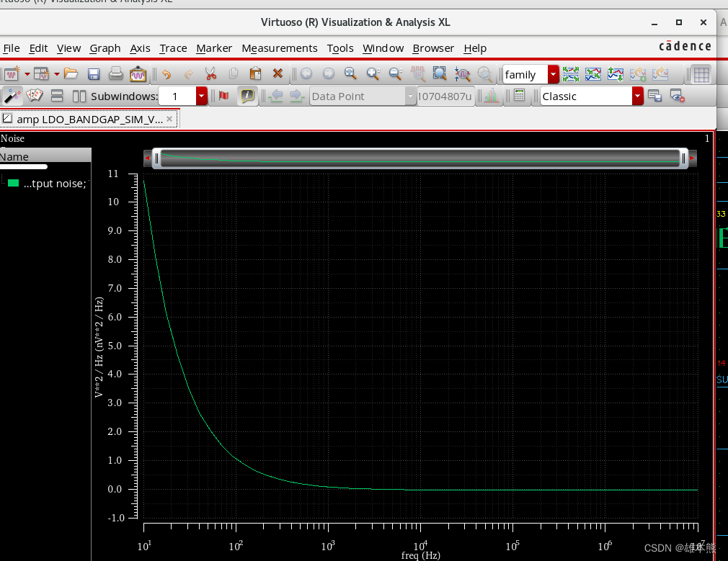This screenshot has width=728, height=561.
Task: Open the Marker menu
Action: pos(214,48)
